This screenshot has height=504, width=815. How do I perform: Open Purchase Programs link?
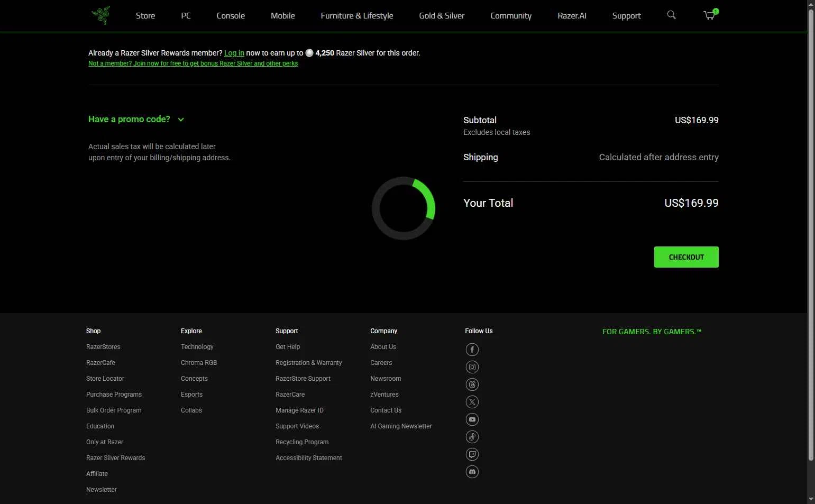[114, 395]
